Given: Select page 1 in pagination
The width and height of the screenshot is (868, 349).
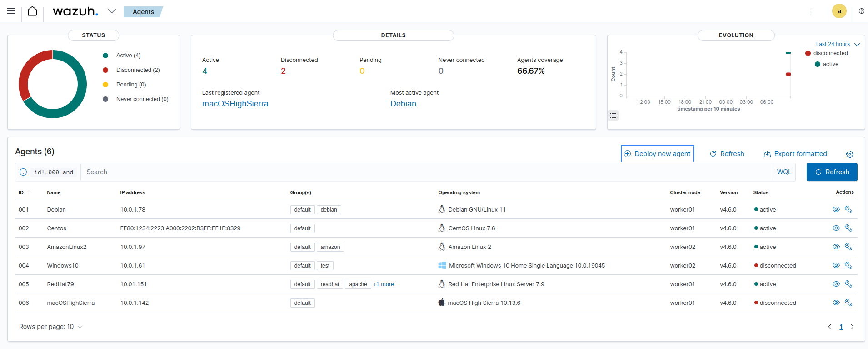Looking at the screenshot, I should point(841,327).
